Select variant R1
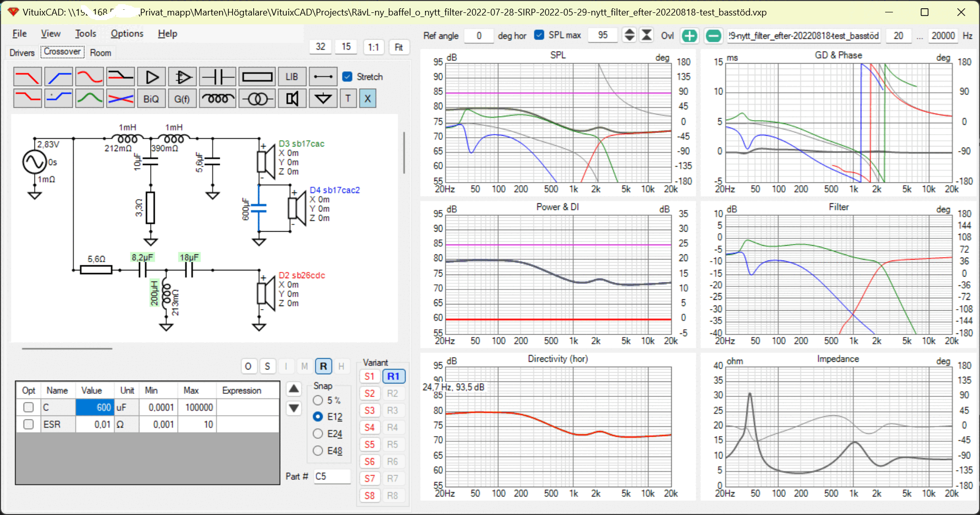The width and height of the screenshot is (980, 515). pyautogui.click(x=393, y=377)
